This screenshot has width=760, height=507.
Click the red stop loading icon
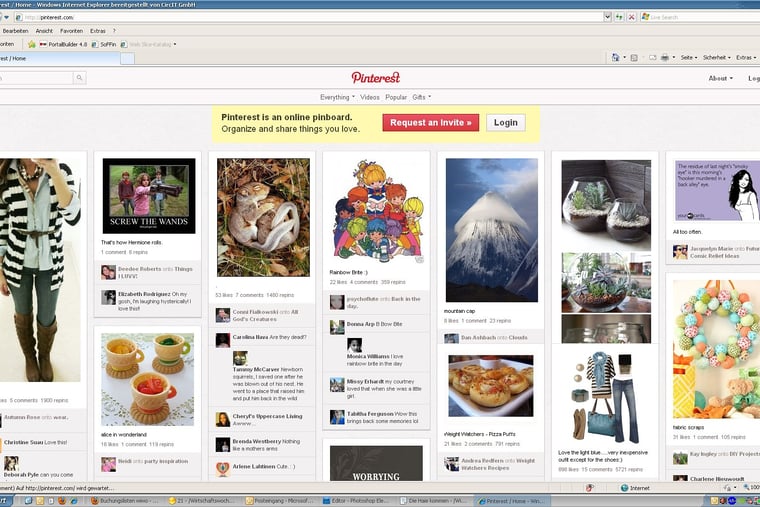coord(632,17)
